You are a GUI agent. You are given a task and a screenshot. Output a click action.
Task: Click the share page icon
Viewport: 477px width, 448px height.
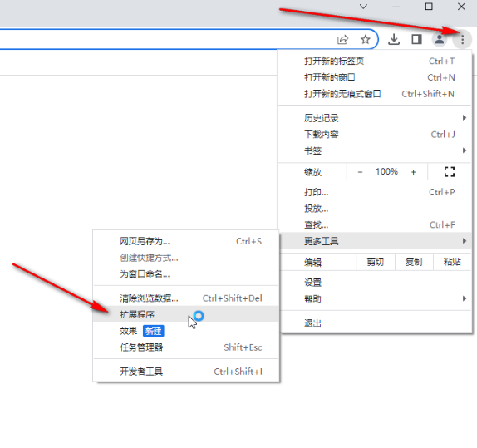click(x=343, y=40)
